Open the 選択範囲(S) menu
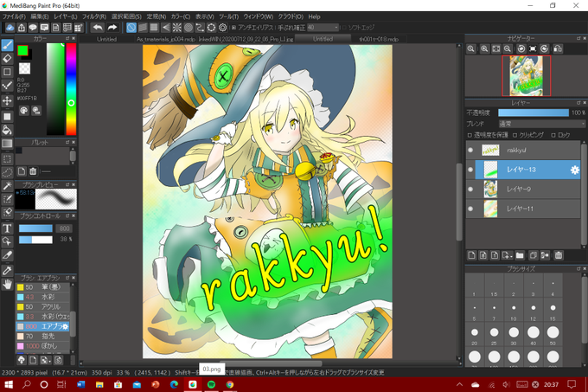 pyautogui.click(x=126, y=16)
